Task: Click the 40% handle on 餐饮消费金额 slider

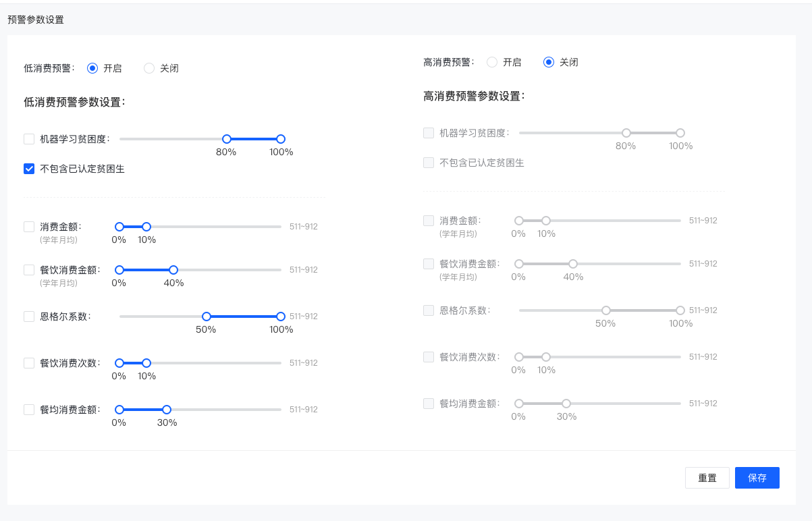Action: (x=173, y=270)
